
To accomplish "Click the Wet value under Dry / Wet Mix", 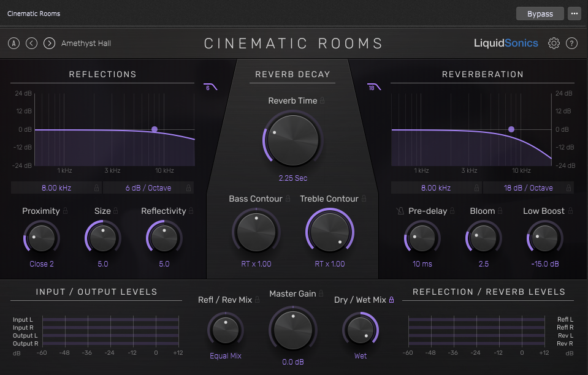I will click(x=361, y=356).
